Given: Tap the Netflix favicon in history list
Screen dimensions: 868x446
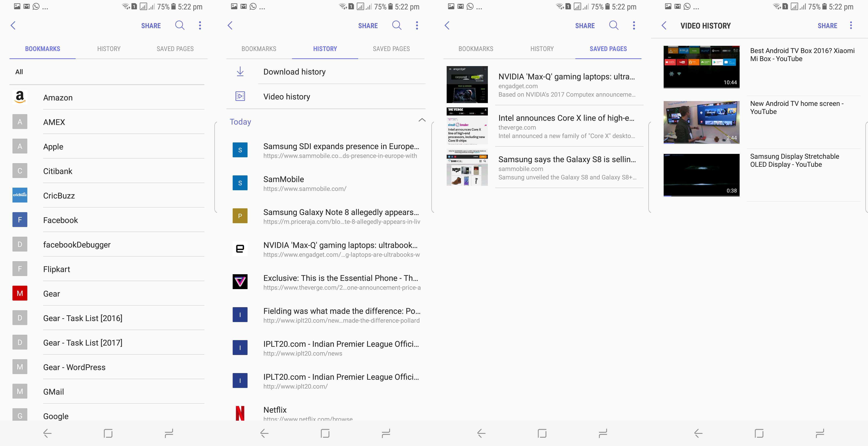Looking at the screenshot, I should point(240,413).
